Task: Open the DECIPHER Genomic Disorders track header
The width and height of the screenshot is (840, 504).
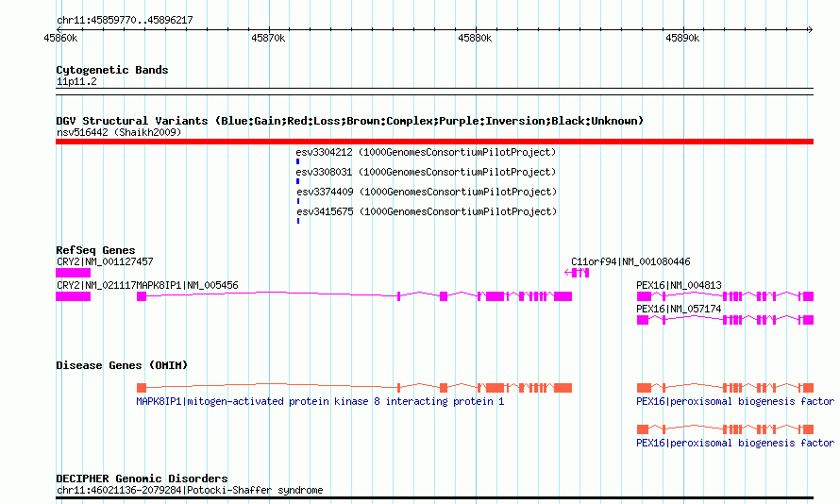Action: click(x=142, y=479)
